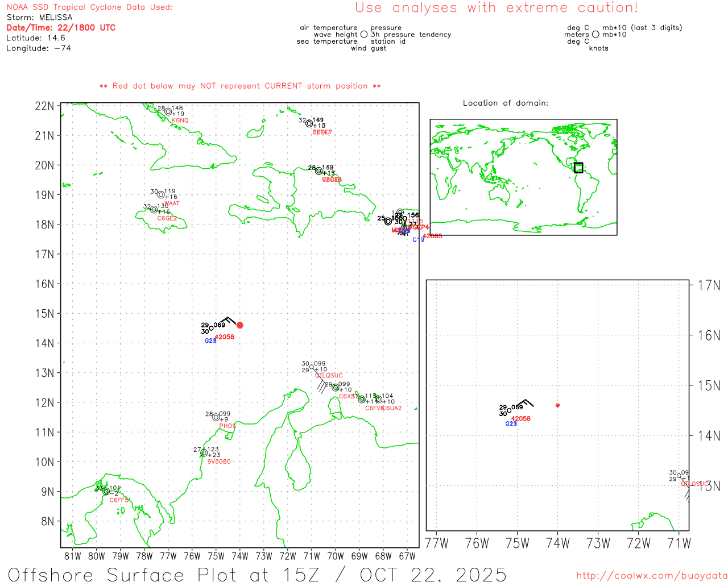Click the red-dot storm position disclaimer text
This screenshot has width=728, height=582.
point(240,86)
